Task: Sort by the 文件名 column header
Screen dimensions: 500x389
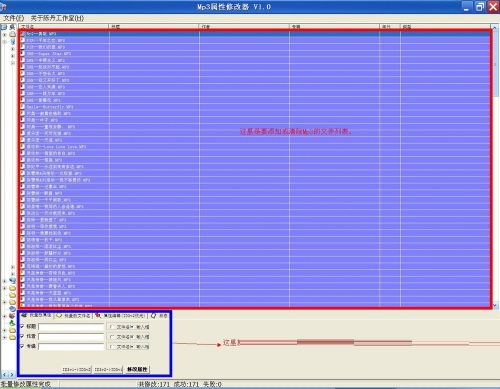Action: pyautogui.click(x=64, y=26)
